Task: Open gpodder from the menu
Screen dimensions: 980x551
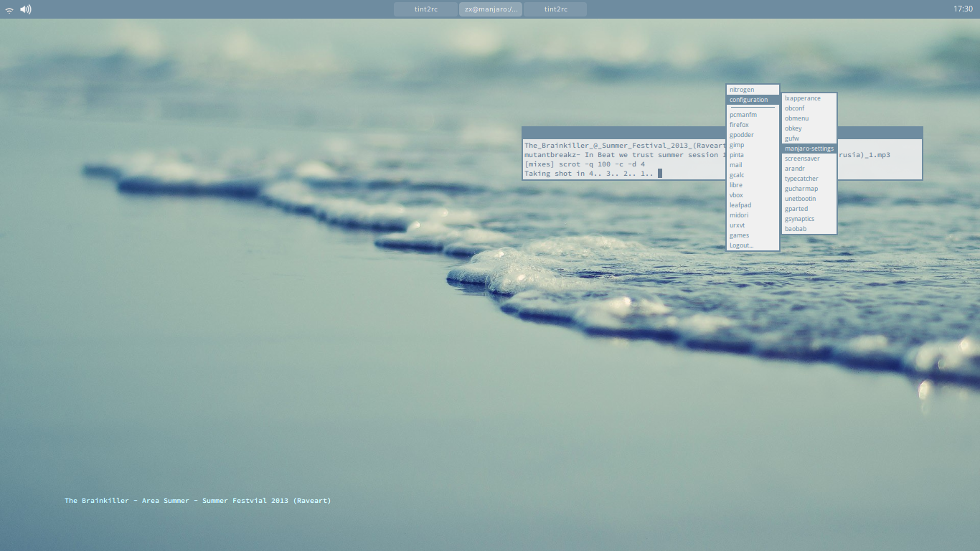Action: pos(753,135)
